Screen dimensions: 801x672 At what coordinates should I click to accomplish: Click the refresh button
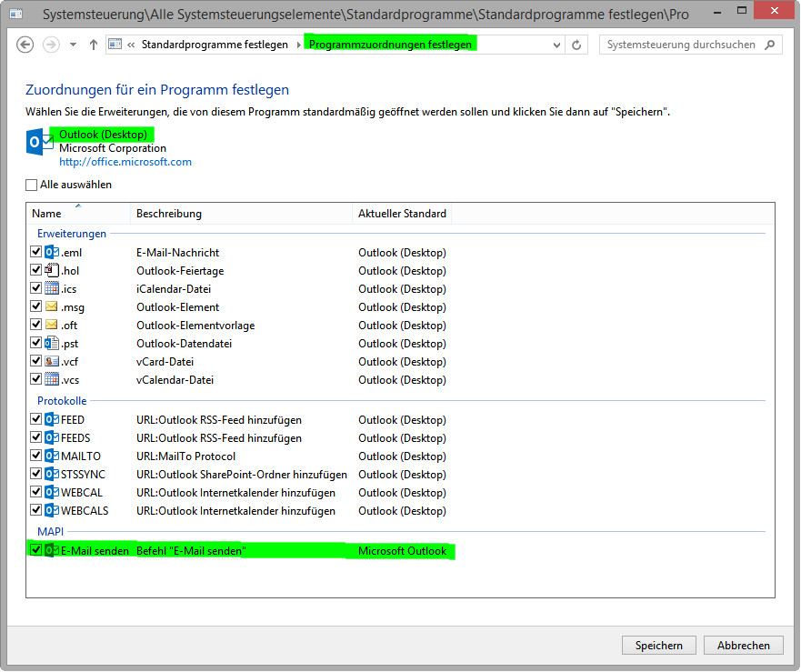pos(576,45)
